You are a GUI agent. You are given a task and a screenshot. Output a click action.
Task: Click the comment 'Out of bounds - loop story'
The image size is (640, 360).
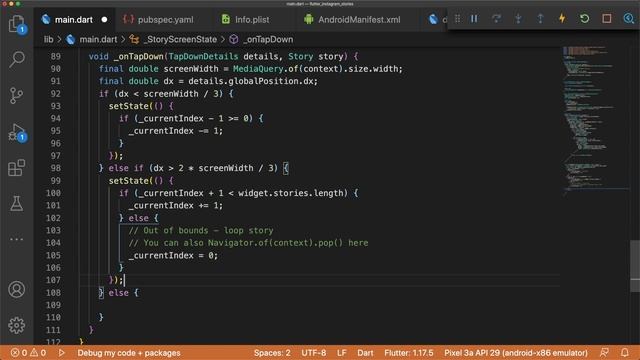(x=201, y=230)
